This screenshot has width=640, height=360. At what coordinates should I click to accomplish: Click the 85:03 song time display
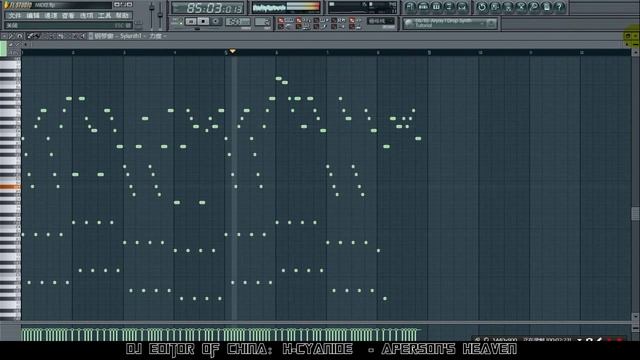pyautogui.click(x=208, y=8)
